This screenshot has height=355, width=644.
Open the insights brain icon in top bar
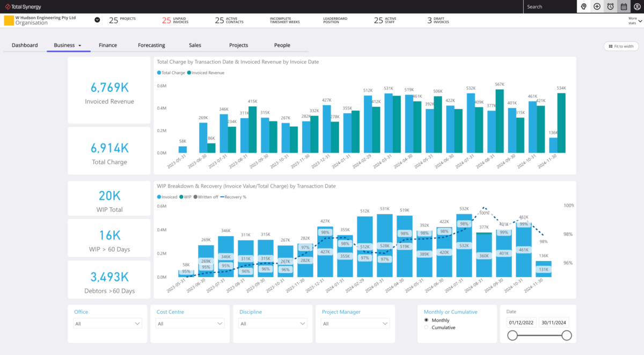pos(583,6)
